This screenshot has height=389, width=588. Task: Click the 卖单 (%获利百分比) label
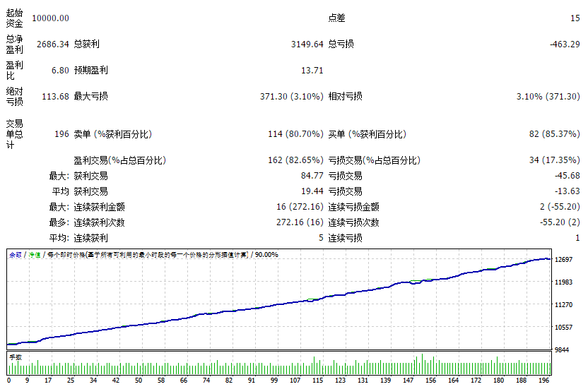(113, 134)
